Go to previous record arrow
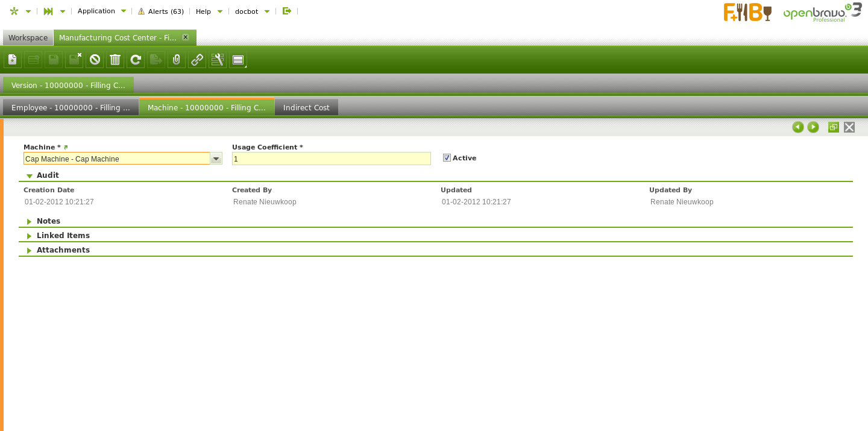 coord(798,127)
